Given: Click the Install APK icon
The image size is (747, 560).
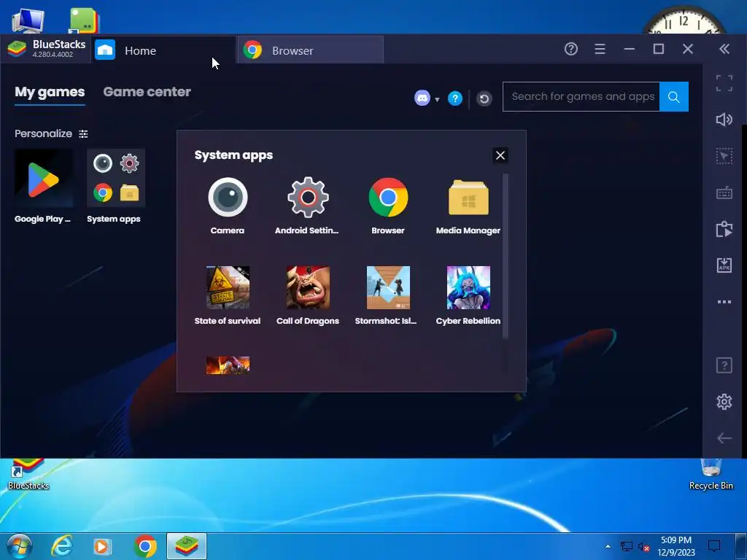Looking at the screenshot, I should (724, 265).
